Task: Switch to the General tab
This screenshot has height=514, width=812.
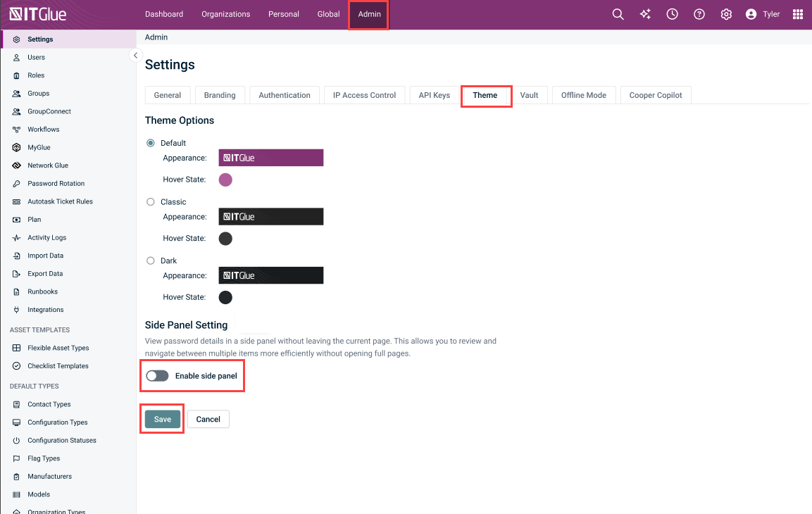Action: click(168, 95)
